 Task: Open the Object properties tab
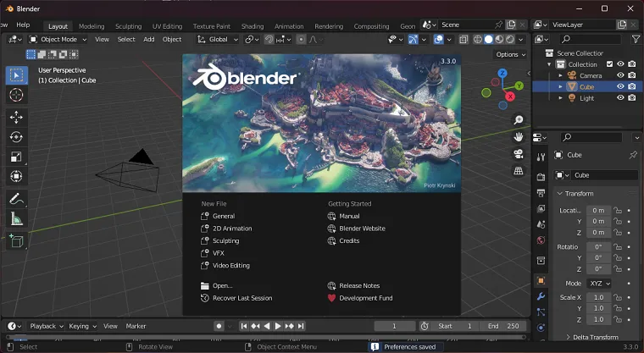point(541,281)
